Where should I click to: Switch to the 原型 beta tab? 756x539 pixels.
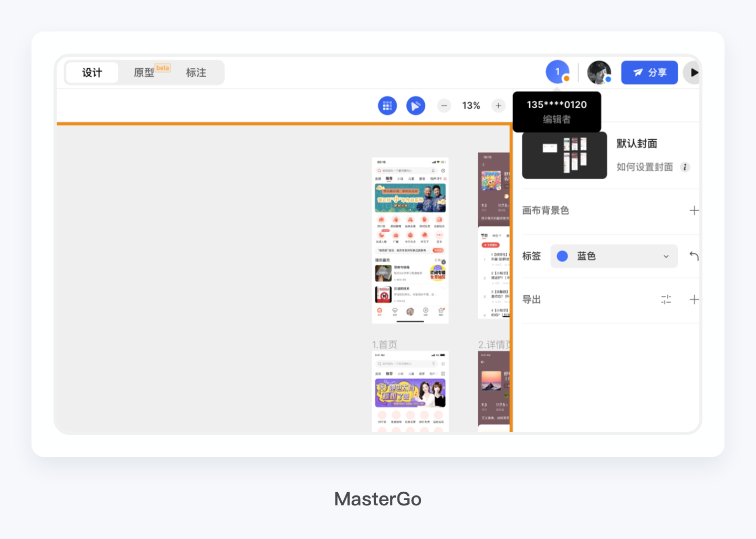(x=145, y=72)
